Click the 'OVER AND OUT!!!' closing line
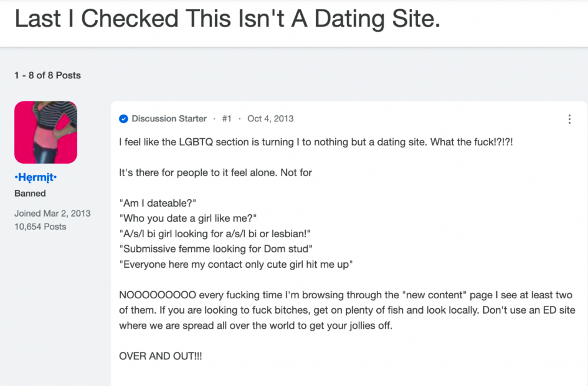The height and width of the screenshot is (386, 588). pyautogui.click(x=161, y=356)
